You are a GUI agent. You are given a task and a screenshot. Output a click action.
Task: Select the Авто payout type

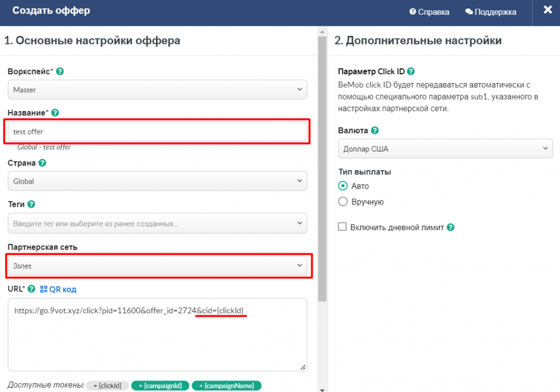(343, 186)
